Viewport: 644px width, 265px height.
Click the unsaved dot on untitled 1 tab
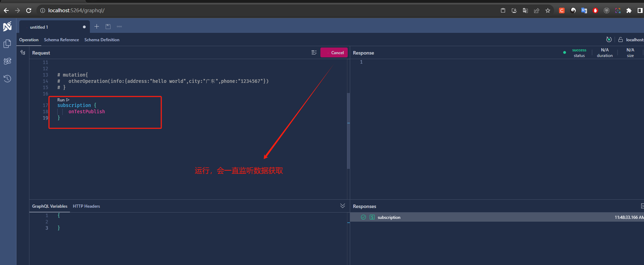click(x=84, y=27)
